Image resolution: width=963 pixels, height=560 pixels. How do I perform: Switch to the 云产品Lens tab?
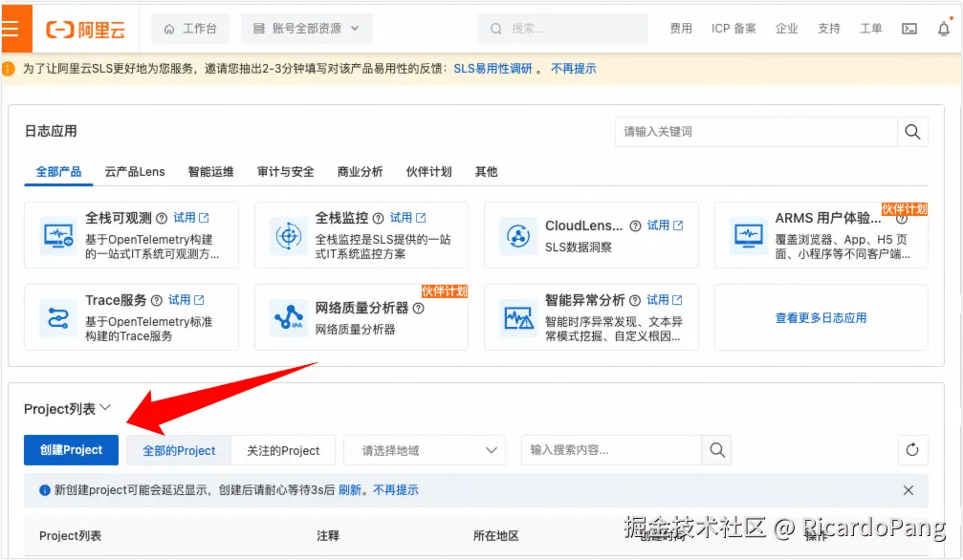[x=135, y=172]
